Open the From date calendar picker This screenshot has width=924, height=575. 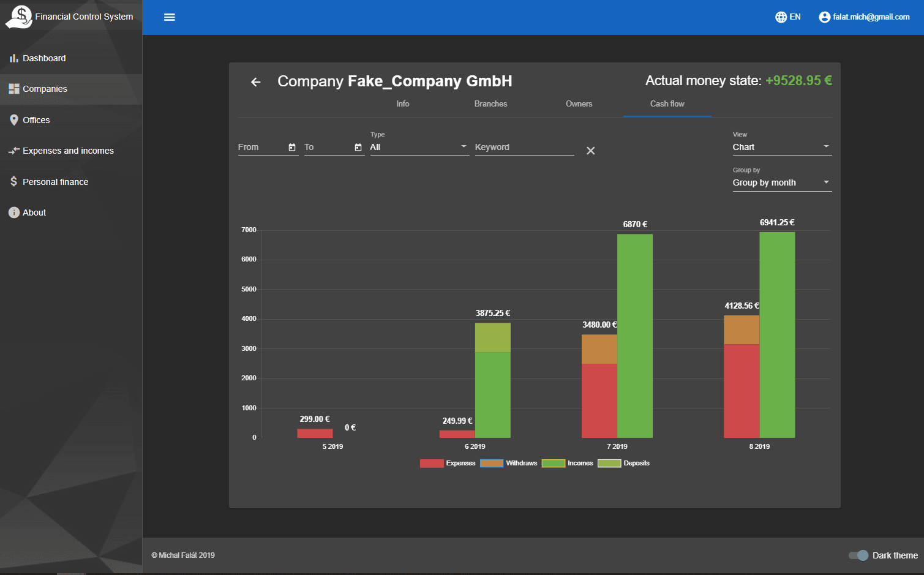[292, 147]
